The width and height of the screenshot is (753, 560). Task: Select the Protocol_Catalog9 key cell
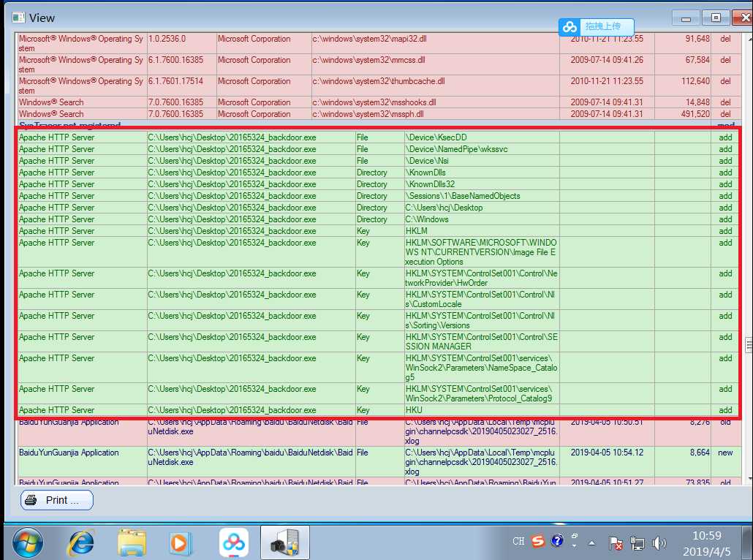point(482,393)
